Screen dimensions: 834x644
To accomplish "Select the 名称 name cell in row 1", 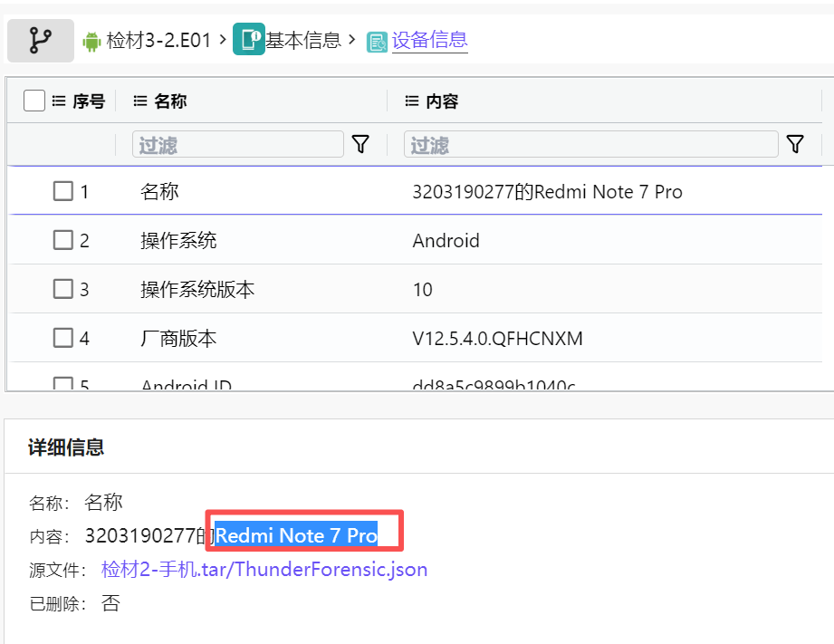I will tap(159, 192).
